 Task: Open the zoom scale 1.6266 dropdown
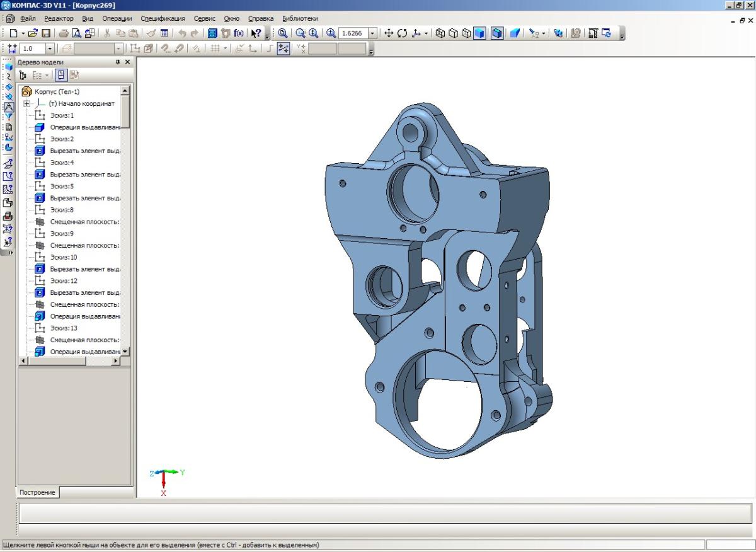(372, 33)
